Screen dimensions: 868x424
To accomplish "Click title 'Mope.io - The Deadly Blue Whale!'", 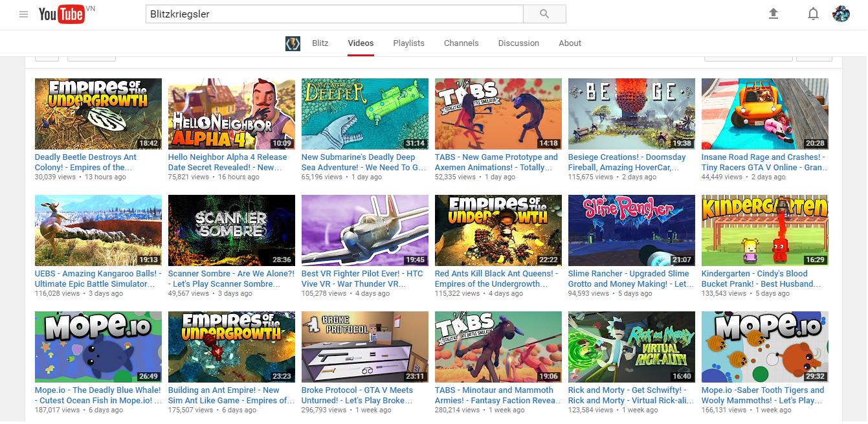I will click(98, 395).
